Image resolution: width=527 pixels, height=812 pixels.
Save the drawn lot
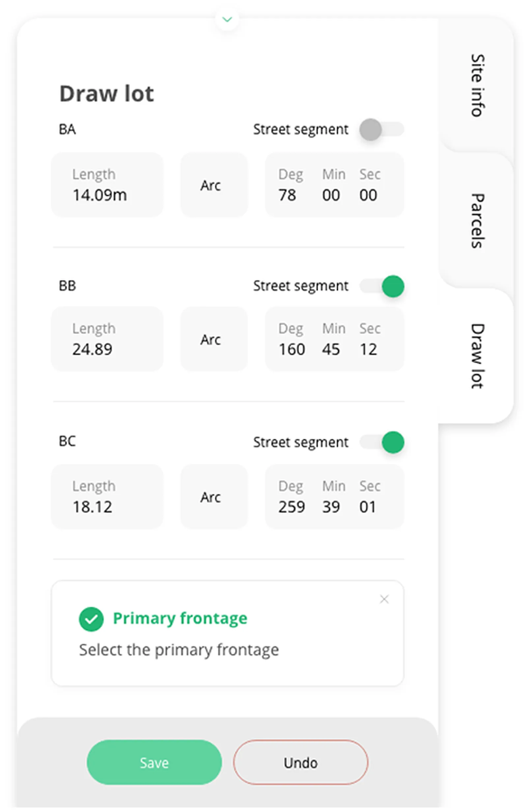154,763
